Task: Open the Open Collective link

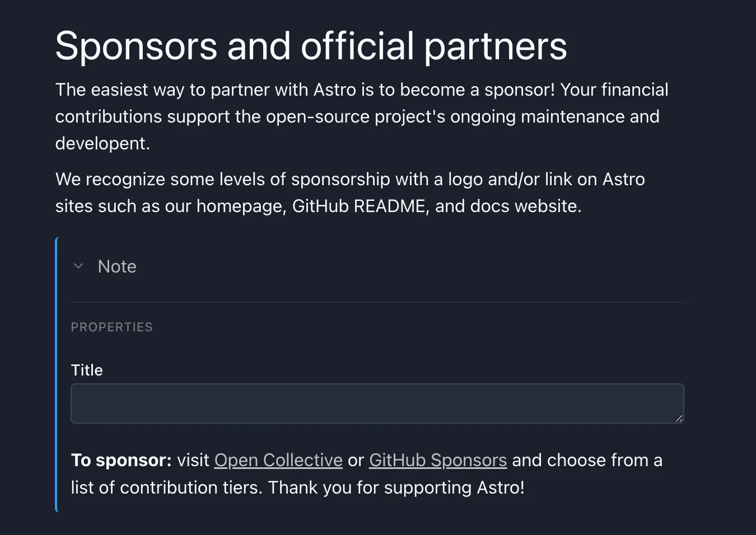Action: click(278, 460)
